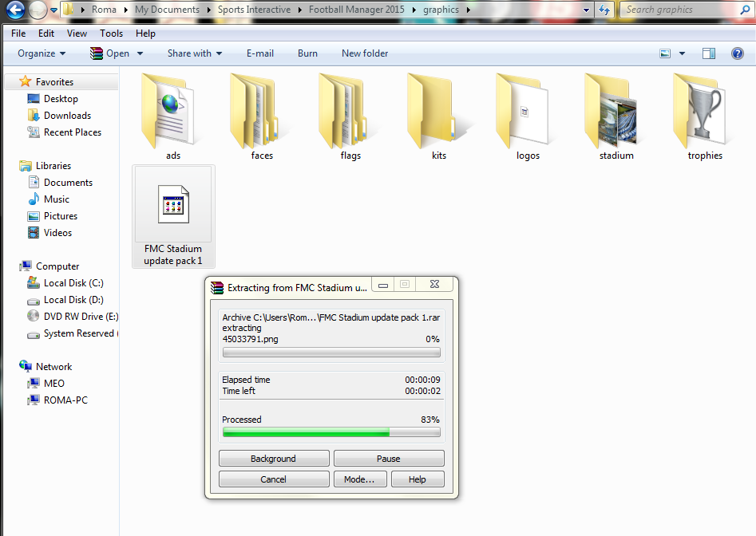This screenshot has height=536, width=756.
Task: Select the trophies folder icon
Action: (x=700, y=112)
